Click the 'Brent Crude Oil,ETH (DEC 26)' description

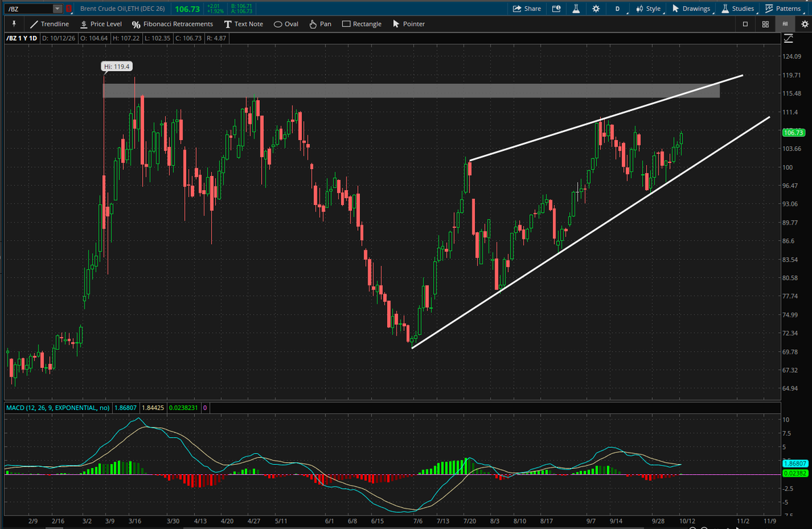124,9
